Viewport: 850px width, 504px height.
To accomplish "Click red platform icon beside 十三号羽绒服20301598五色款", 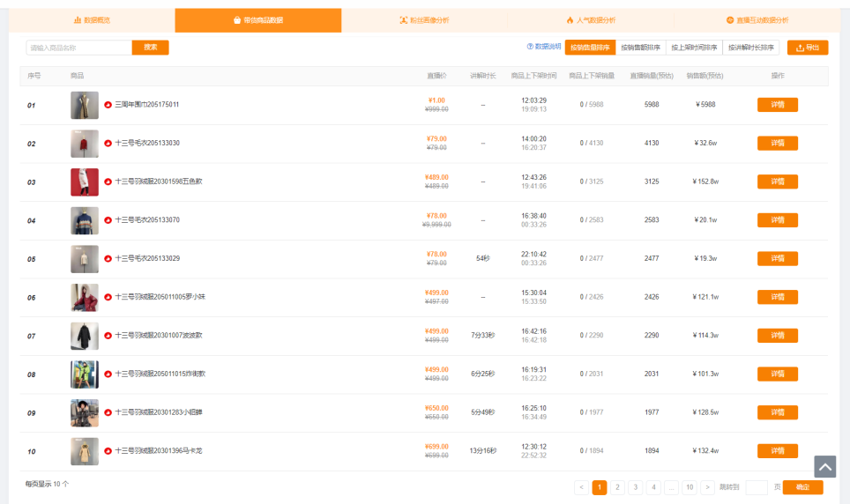I will point(108,182).
